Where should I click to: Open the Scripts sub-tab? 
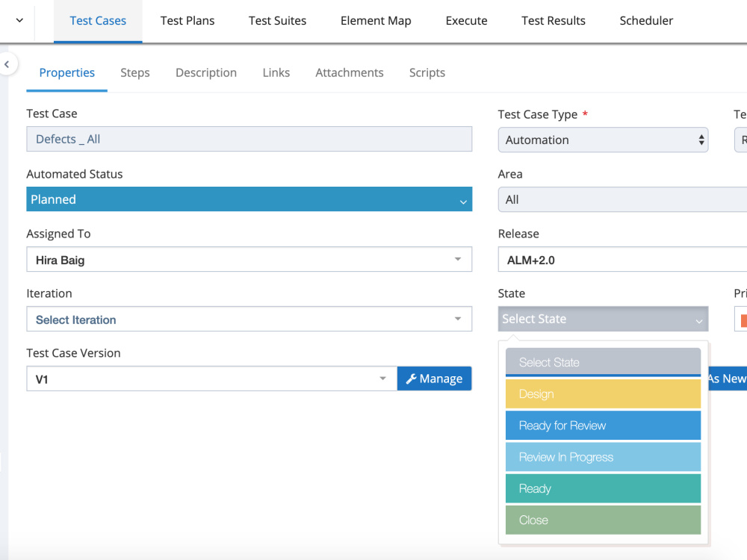click(x=427, y=73)
